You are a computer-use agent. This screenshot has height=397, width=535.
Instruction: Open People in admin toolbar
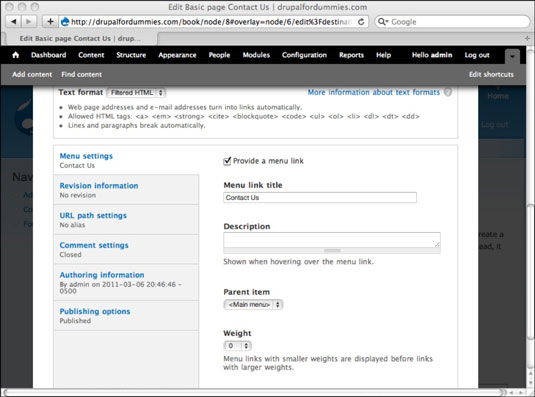(x=219, y=55)
